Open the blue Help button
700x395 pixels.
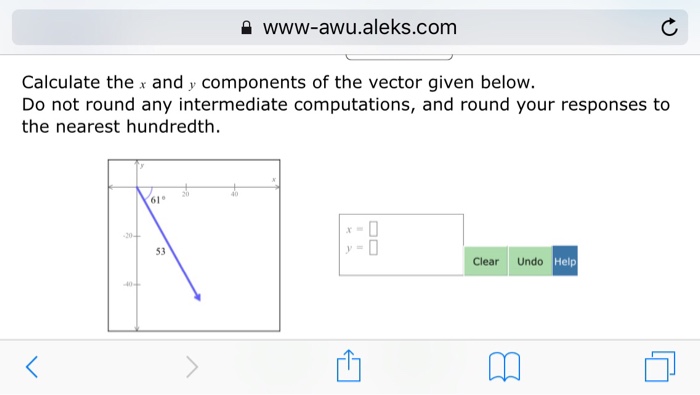tap(565, 261)
